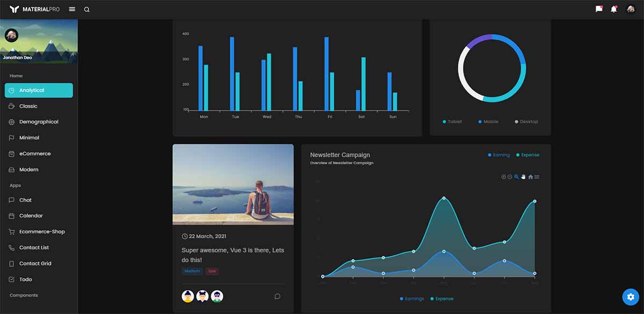644x314 pixels.
Task: Open the profile avatar menu at top right
Action: pos(630,9)
